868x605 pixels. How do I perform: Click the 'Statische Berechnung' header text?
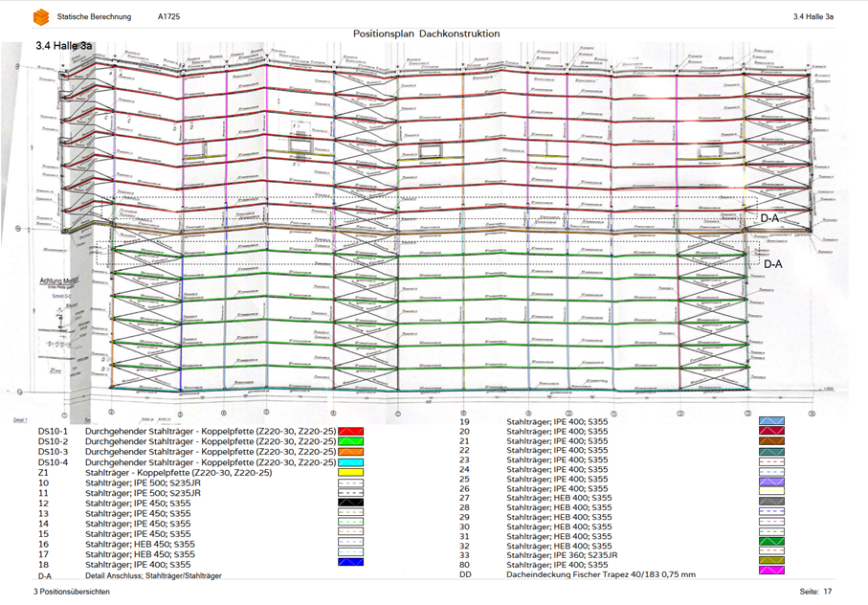click(x=96, y=17)
